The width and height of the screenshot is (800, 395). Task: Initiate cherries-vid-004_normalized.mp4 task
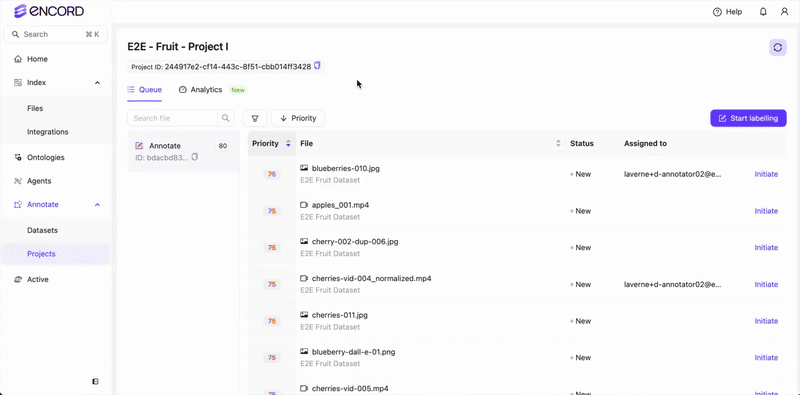tap(766, 284)
